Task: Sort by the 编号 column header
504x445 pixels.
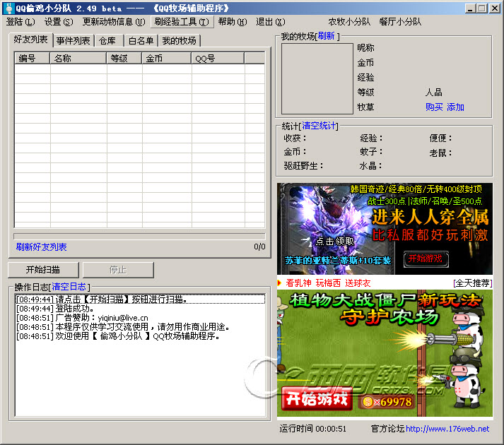Action: (32, 59)
